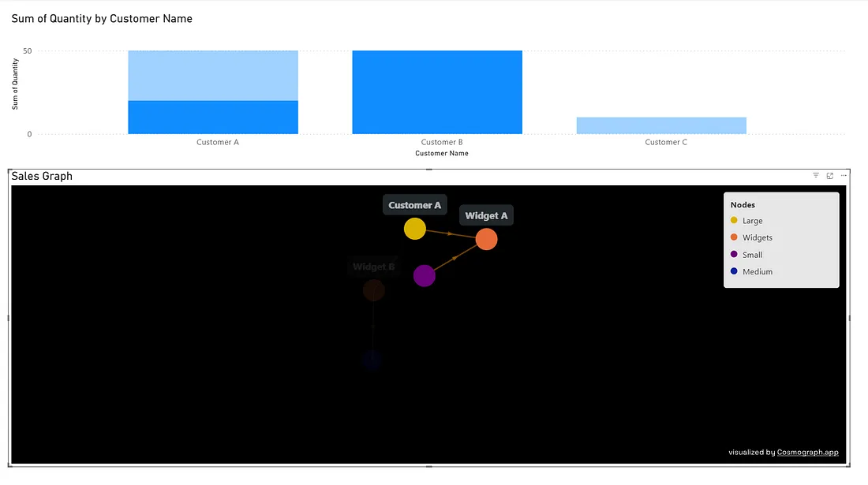Viewport: 868px width, 485px height.
Task: Click the dimmed Widget B node circle
Action: pos(374,290)
